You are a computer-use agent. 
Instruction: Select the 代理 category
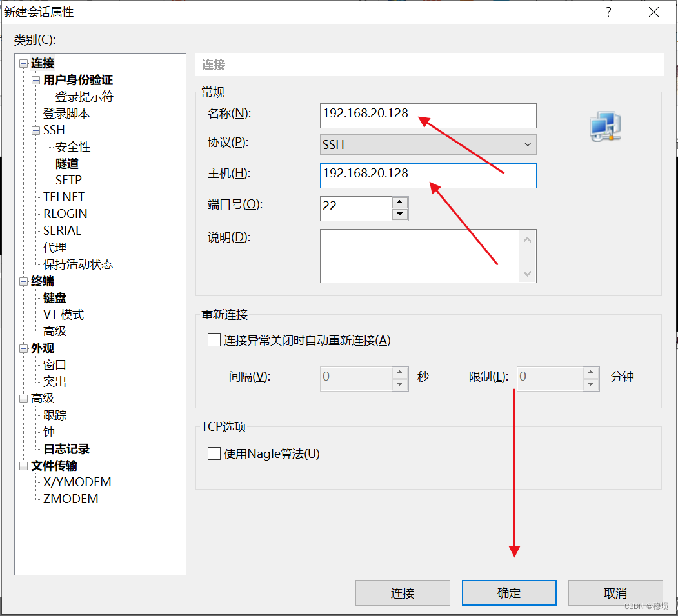pyautogui.click(x=55, y=247)
